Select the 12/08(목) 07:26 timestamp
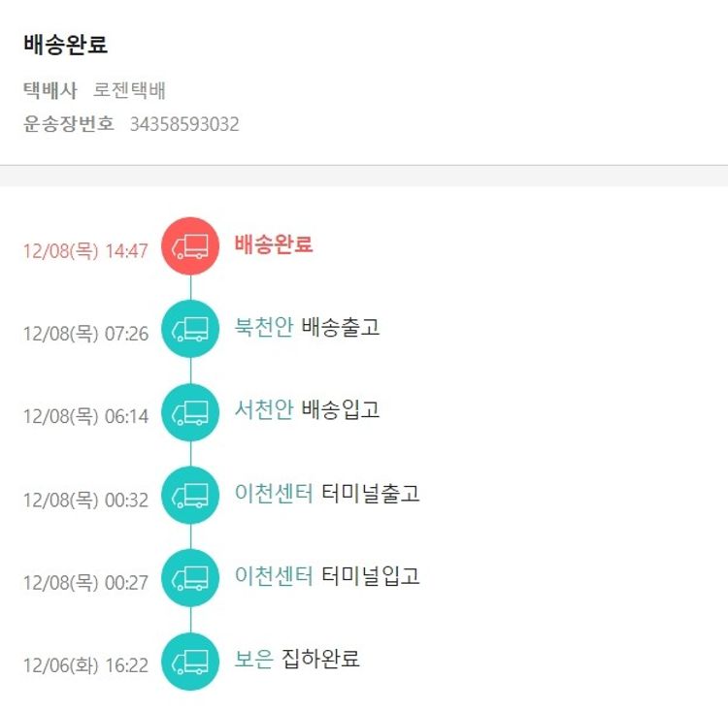This screenshot has height=711, width=728. pyautogui.click(x=85, y=334)
